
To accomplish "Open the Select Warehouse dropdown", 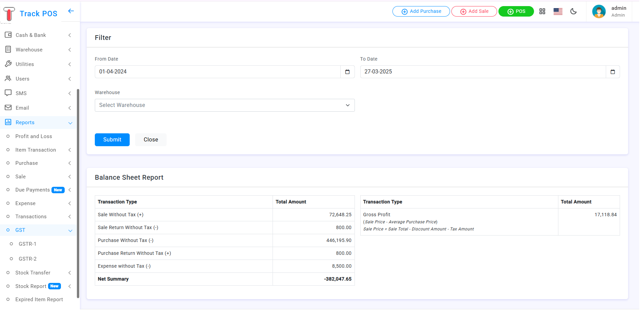I will 224,105.
